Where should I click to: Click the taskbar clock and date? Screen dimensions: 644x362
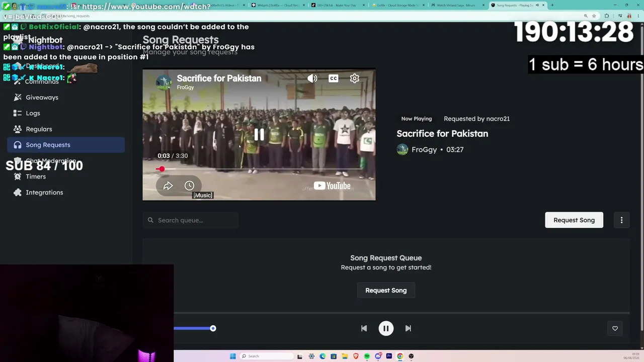(632, 356)
